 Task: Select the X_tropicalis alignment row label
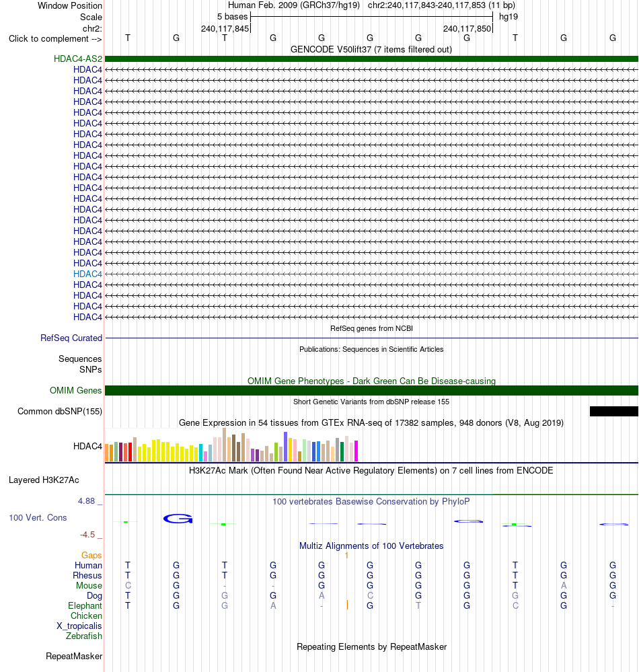[79, 626]
